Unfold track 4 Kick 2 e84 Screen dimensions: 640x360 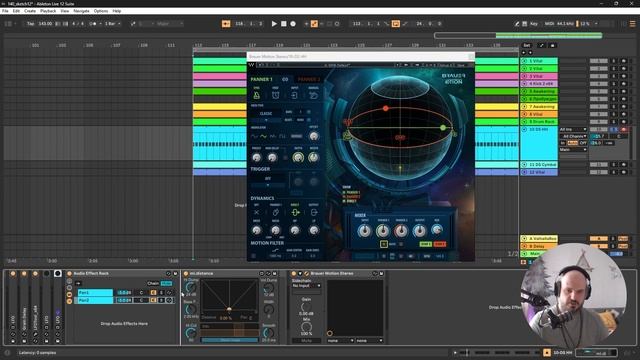coord(524,84)
